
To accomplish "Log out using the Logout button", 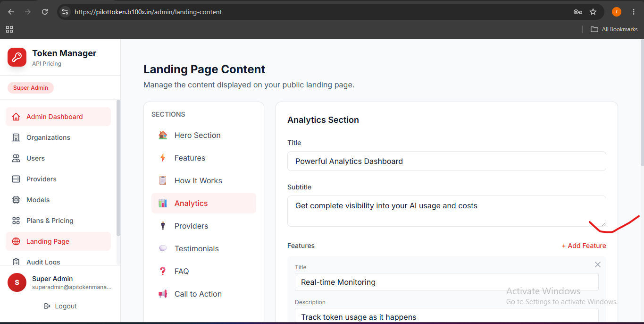I will [x=60, y=306].
